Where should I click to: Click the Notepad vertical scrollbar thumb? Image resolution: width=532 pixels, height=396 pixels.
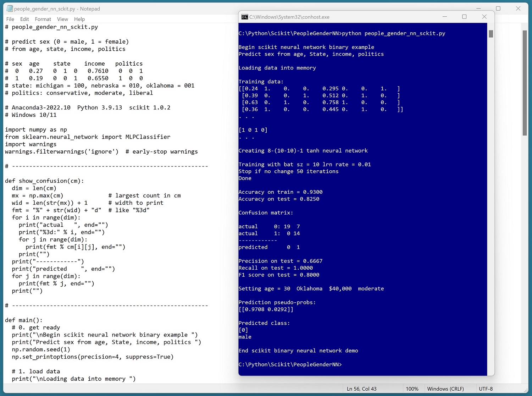coord(525,83)
